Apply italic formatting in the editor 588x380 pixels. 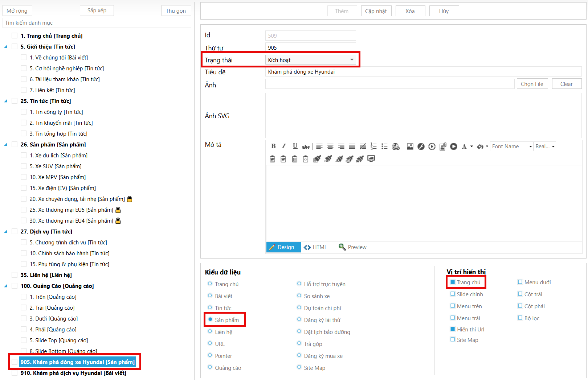click(x=284, y=146)
